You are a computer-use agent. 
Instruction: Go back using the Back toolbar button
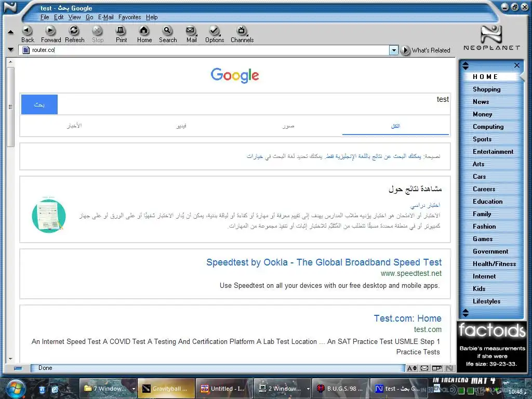28,34
